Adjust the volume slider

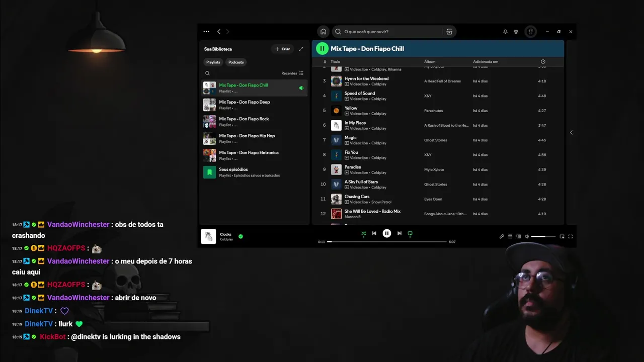pyautogui.click(x=543, y=236)
